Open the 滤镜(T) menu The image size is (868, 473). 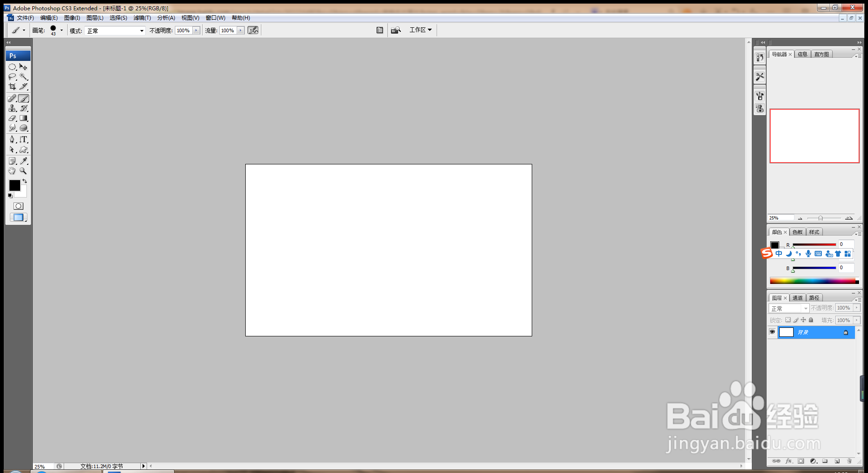click(x=142, y=18)
